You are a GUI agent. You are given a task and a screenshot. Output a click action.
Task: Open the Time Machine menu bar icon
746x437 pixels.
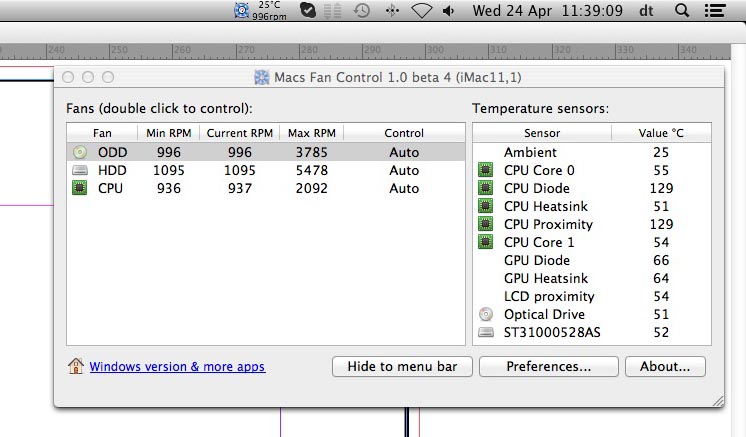(x=362, y=10)
